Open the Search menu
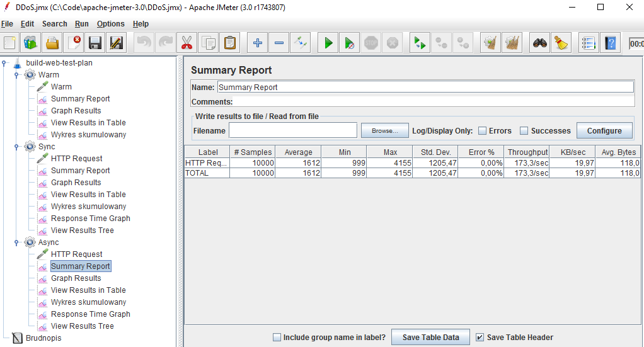Screen dimensions: 644x347 55,24
